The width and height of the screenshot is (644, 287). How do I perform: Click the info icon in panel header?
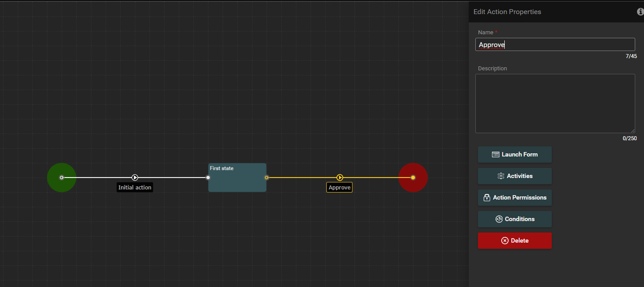(x=640, y=12)
